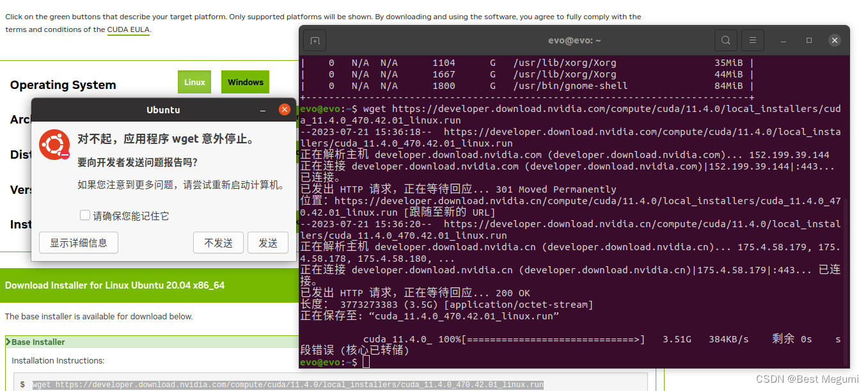Screen dimensions: 868x391
Task: Open the terminal hamburger menu
Action: pyautogui.click(x=752, y=40)
